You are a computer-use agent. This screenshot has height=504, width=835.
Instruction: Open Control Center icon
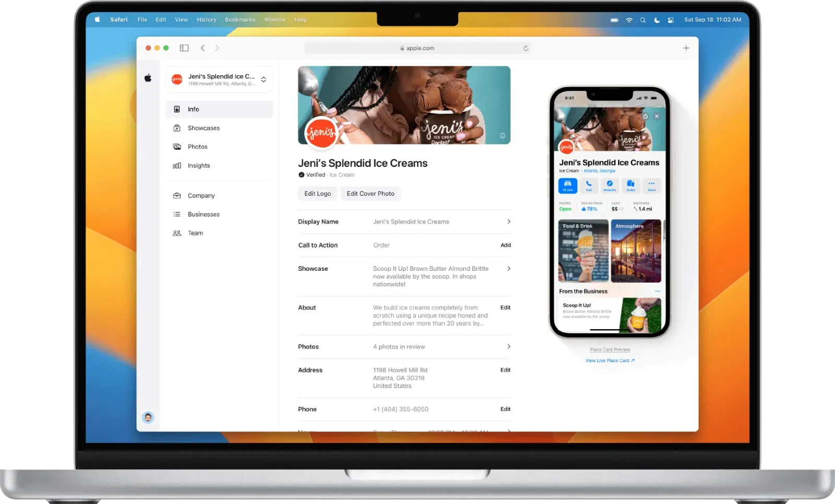pos(671,20)
